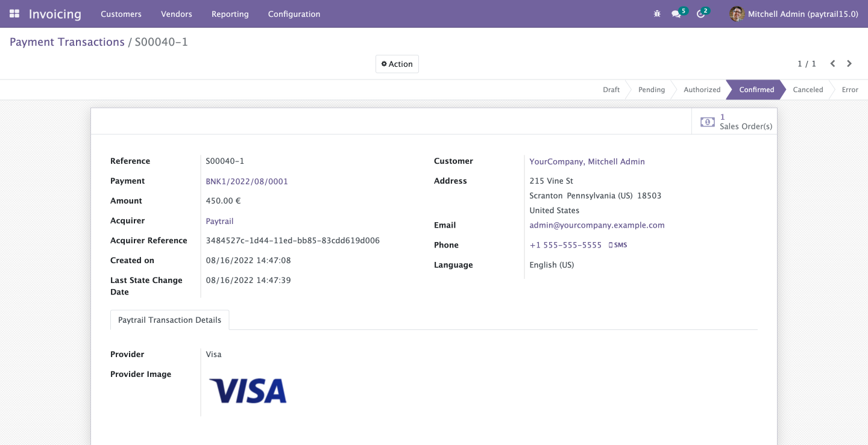Click the Draft status stage

pos(611,90)
